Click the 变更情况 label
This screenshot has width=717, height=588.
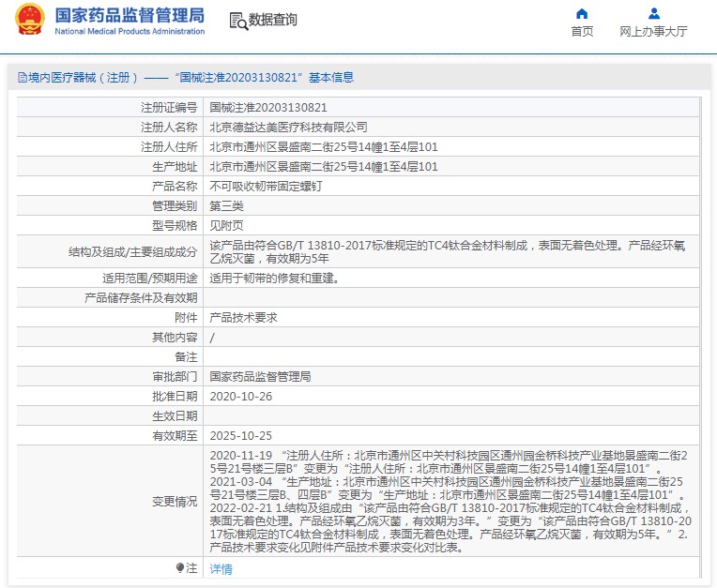175,501
